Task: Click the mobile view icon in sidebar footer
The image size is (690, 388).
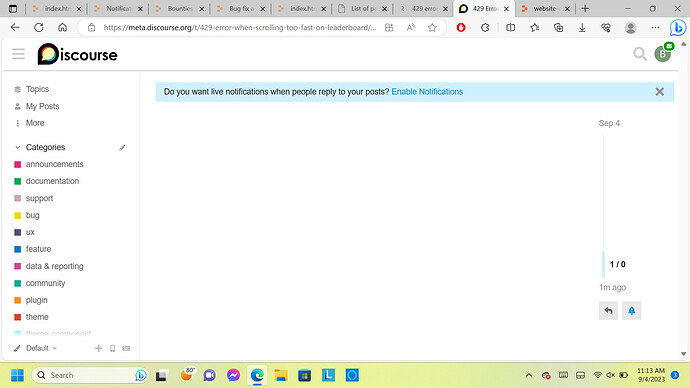Action: [112, 348]
